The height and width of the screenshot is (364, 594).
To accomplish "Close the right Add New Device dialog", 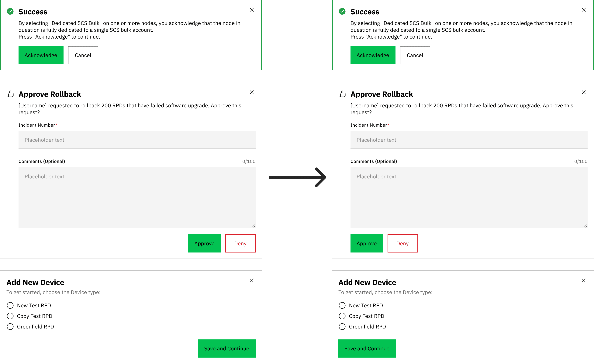I will (x=584, y=280).
